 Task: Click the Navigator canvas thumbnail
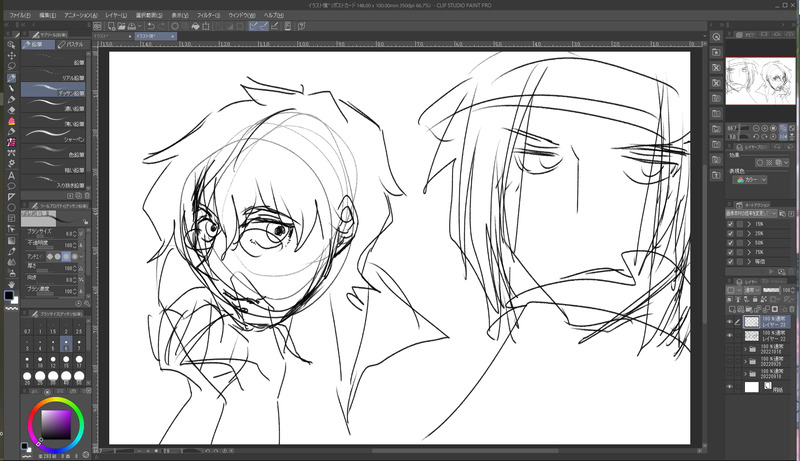click(761, 81)
